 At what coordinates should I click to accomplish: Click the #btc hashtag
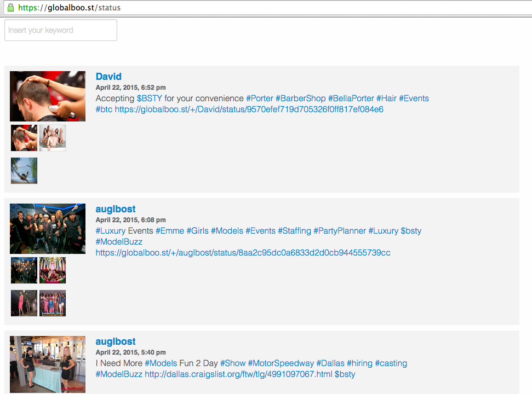(104, 109)
